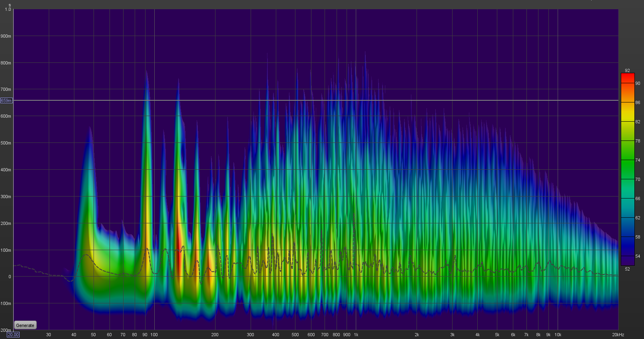
Task: Click the 40 Hz frequency axis label
Action: coord(74,335)
